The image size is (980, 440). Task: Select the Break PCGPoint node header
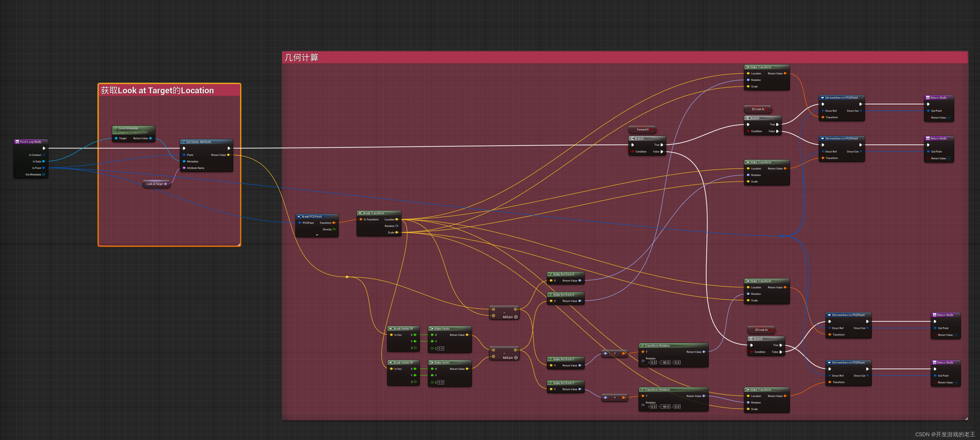(317, 216)
